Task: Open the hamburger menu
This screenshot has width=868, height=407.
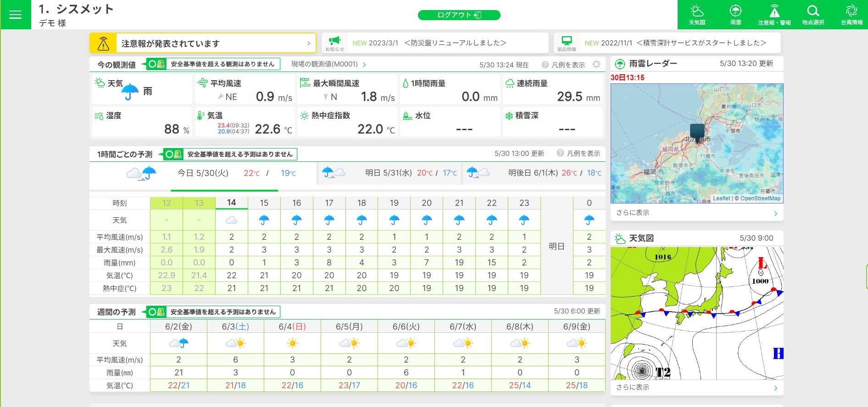Action: point(15,15)
